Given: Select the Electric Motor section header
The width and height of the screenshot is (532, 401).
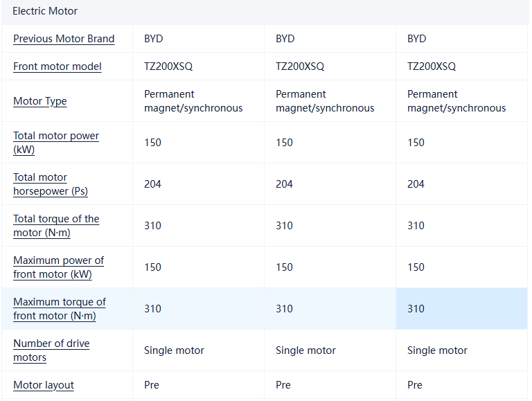Looking at the screenshot, I should [x=45, y=11].
